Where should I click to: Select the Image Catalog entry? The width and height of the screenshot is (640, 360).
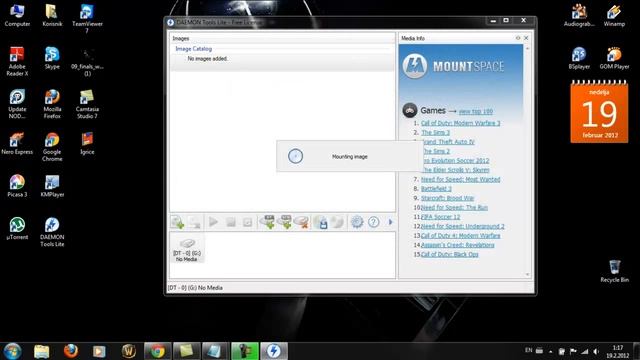pos(193,49)
